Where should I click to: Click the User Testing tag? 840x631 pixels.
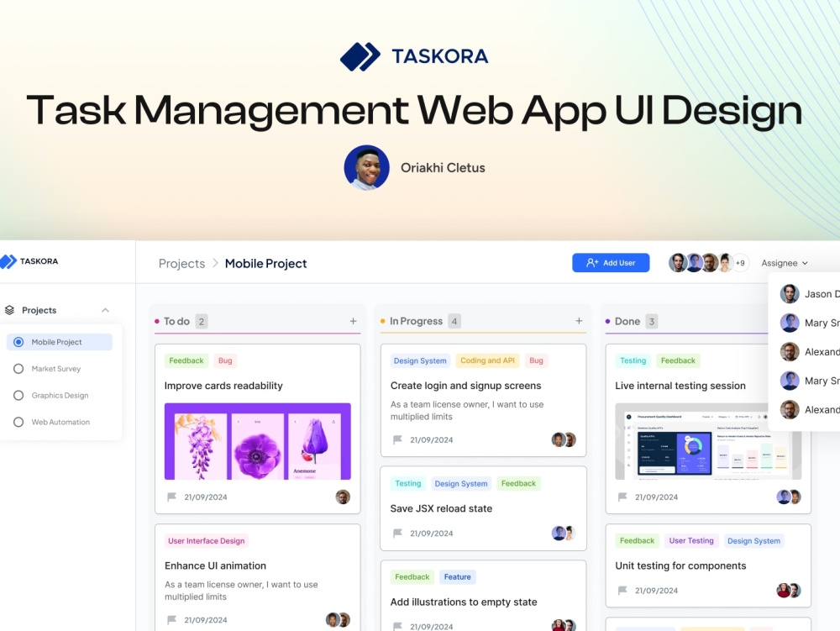691,541
